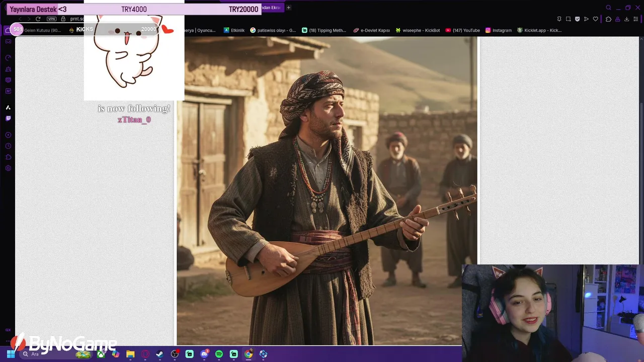Open the (147) YouTube bookmark
This screenshot has height=362, width=644.
pyautogui.click(x=463, y=30)
